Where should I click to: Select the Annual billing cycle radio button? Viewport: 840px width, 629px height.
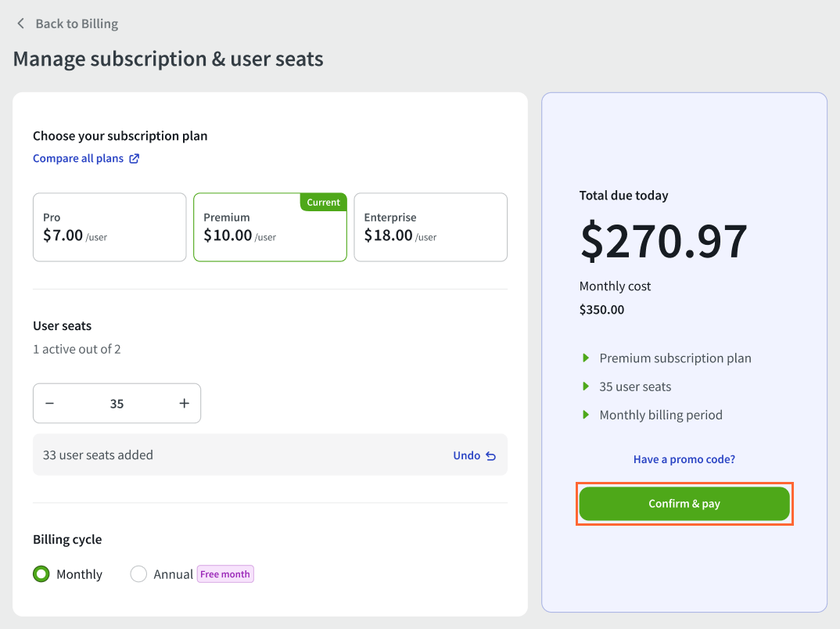pos(138,573)
